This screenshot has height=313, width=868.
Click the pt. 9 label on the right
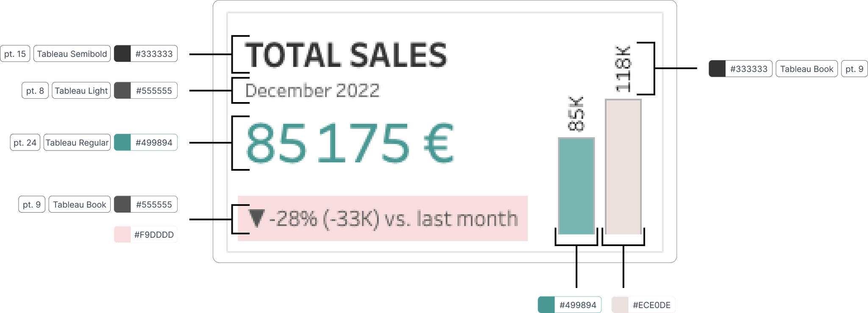pyautogui.click(x=854, y=69)
